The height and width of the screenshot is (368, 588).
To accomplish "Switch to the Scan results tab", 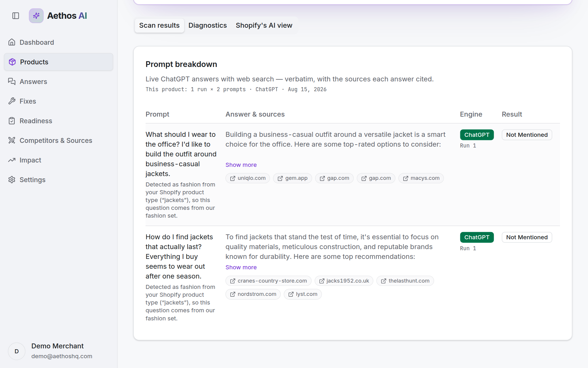I will (159, 25).
